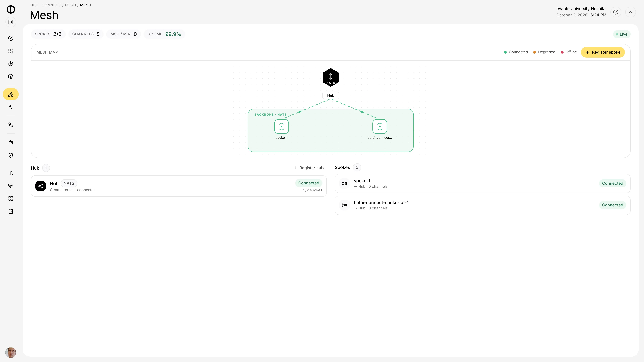This screenshot has height=362, width=644.
Task: Click the broadcast icon beside spoke-1 row
Action: (x=344, y=183)
